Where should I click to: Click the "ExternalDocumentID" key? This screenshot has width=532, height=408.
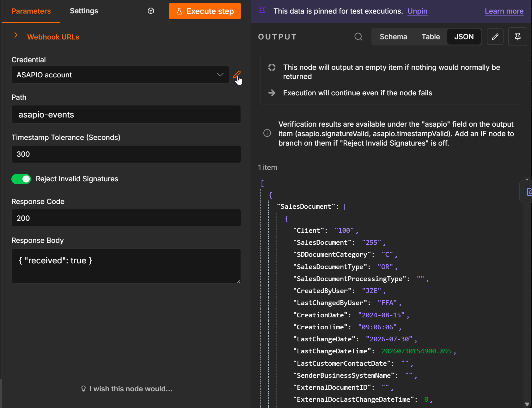coord(332,387)
